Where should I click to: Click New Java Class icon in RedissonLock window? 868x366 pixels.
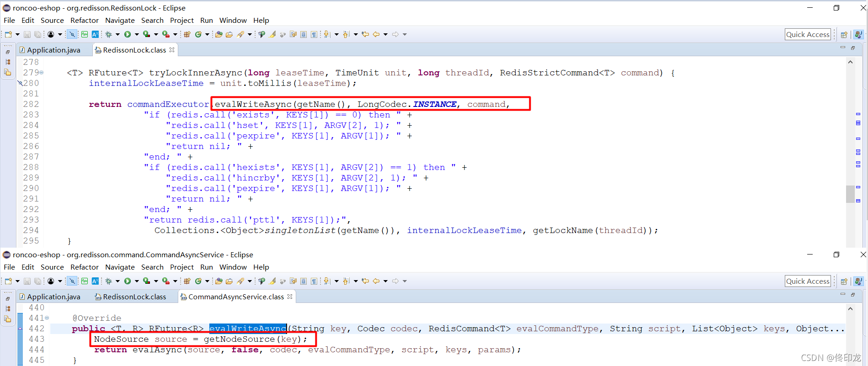point(198,34)
